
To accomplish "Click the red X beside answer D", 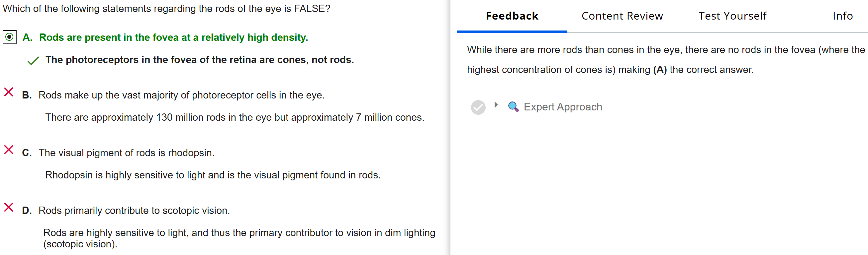I will 8,207.
